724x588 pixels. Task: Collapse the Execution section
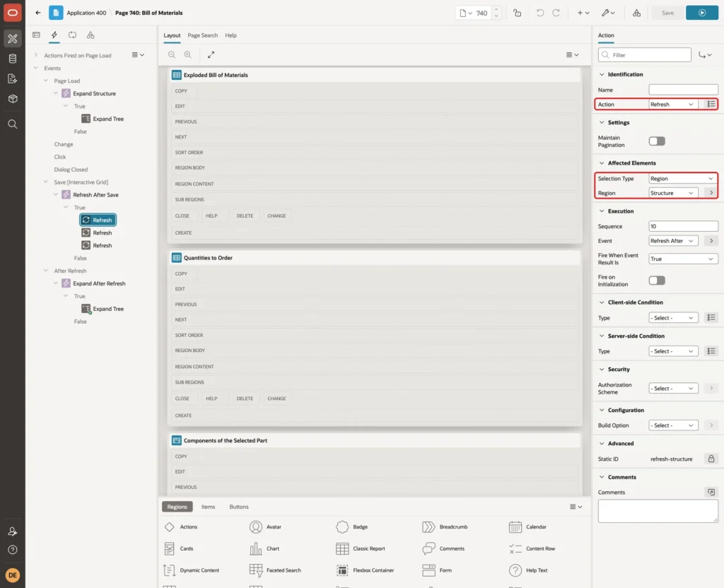pyautogui.click(x=602, y=211)
